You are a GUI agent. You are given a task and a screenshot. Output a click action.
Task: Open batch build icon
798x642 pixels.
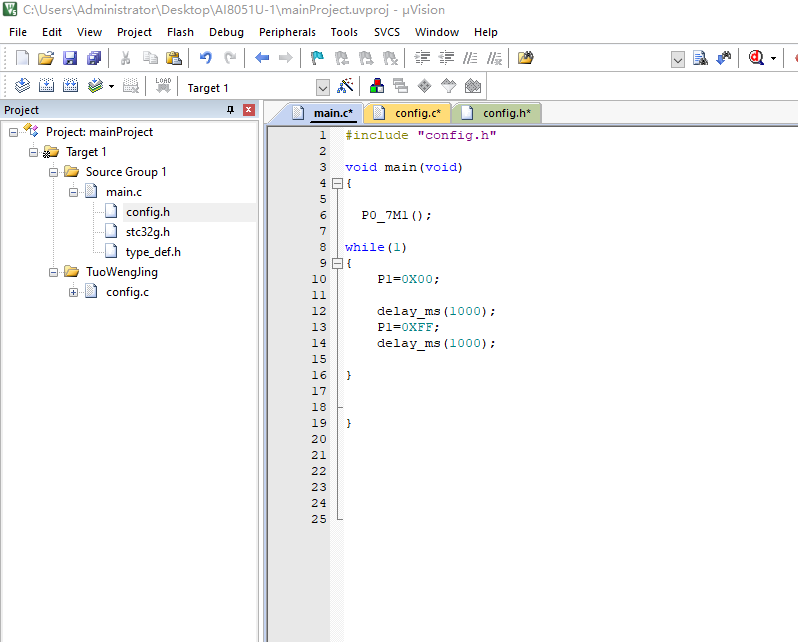95,86
